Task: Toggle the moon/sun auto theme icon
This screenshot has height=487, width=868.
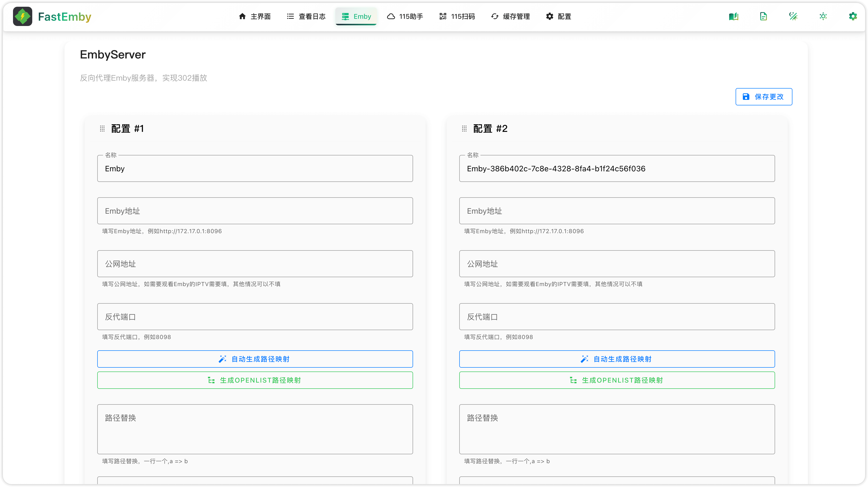Action: [793, 17]
